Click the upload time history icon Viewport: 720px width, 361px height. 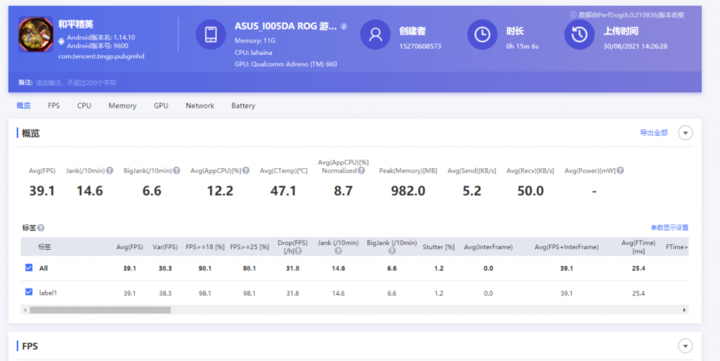[579, 34]
